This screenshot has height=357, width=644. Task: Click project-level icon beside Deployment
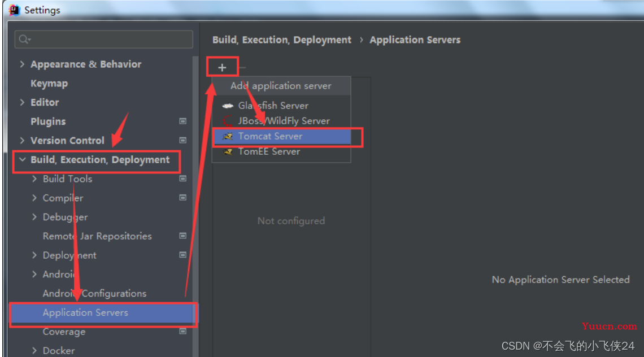183,255
